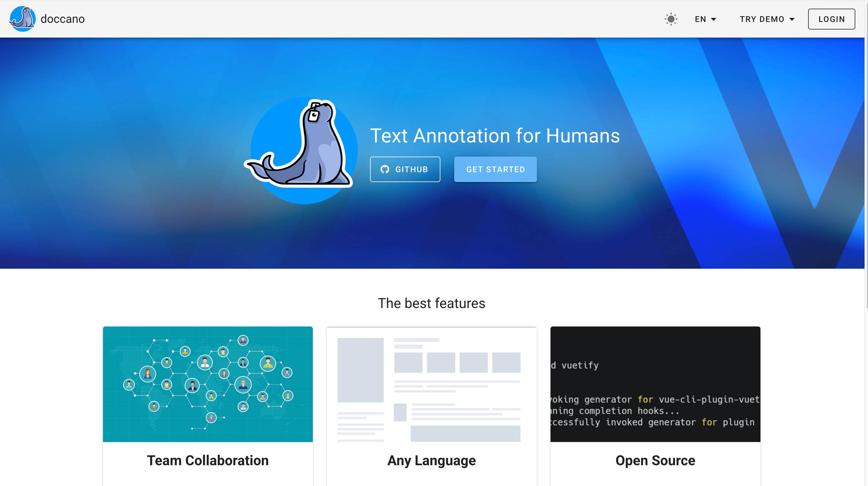Screen dimensions: 868x486
Task: Click the LOGIN button
Action: (x=831, y=19)
